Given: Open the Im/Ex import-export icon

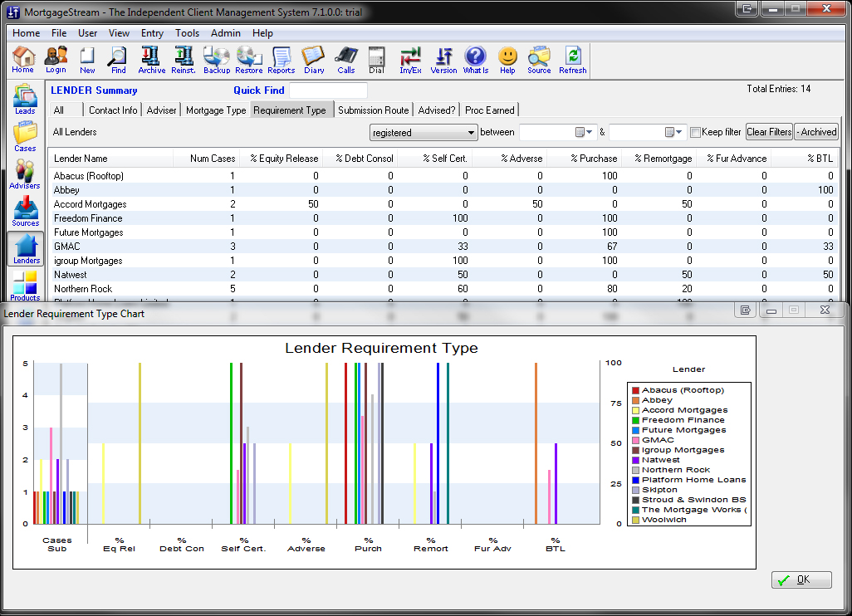Looking at the screenshot, I should 411,60.
